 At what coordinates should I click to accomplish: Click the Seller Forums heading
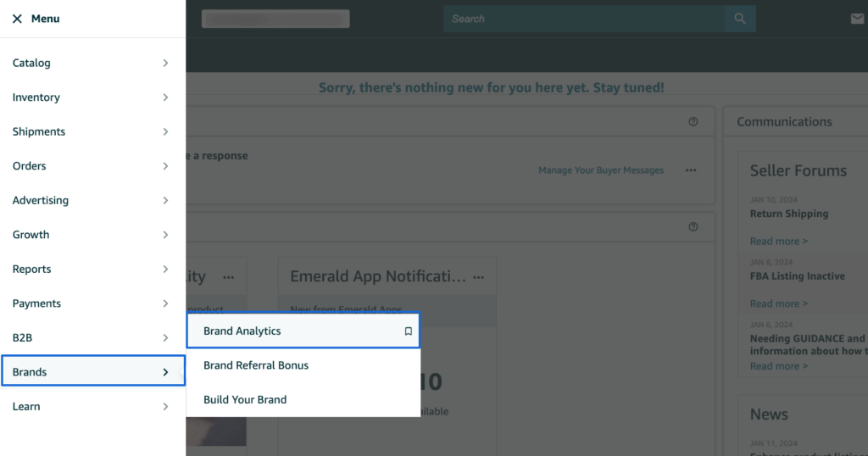[798, 170]
